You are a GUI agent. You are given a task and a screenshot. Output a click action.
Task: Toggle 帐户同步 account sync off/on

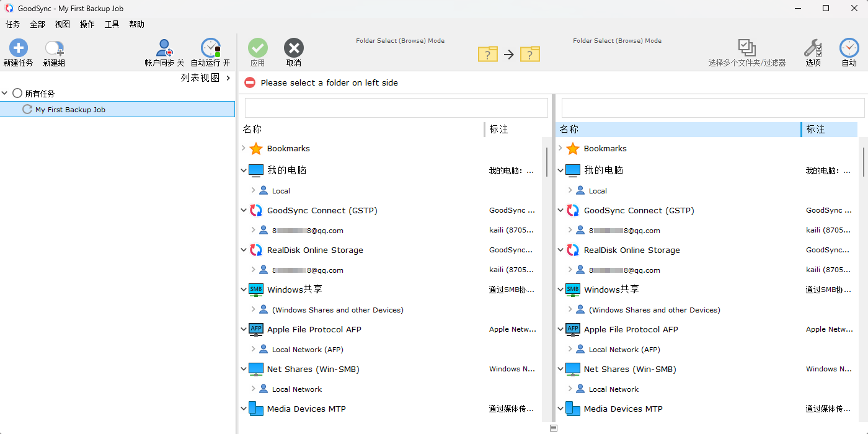click(x=164, y=48)
